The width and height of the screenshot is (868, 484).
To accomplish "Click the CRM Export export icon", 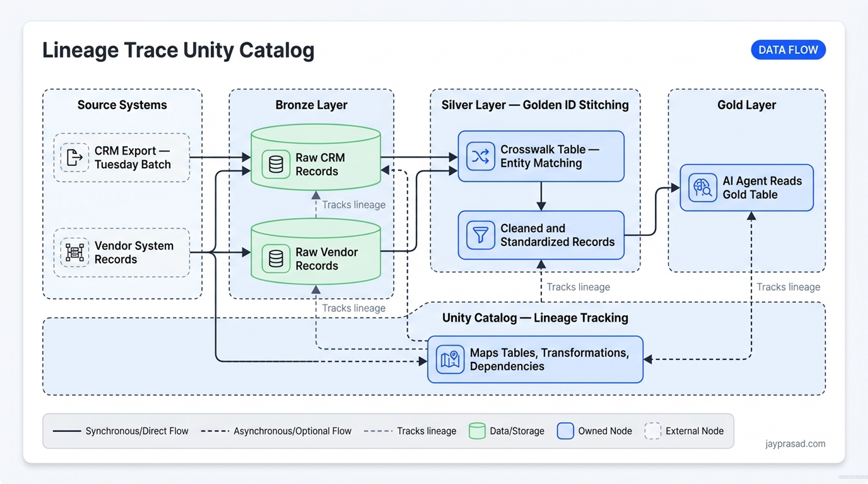I will [74, 157].
